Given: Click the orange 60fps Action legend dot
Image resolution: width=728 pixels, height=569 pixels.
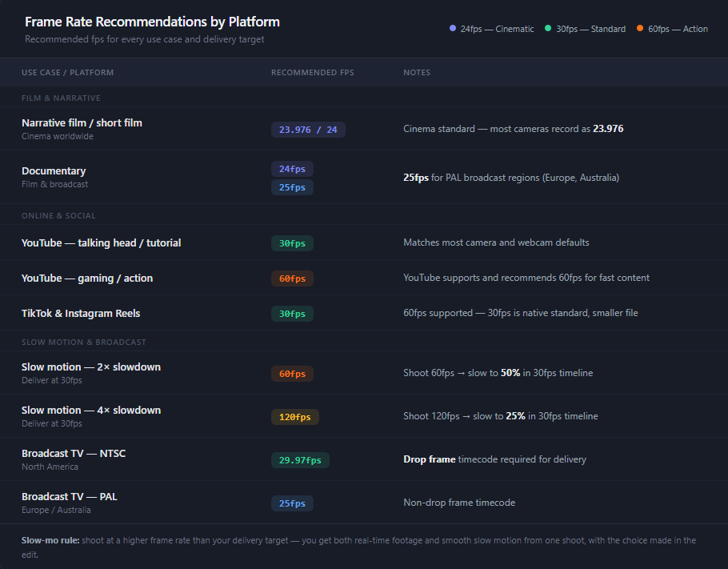Looking at the screenshot, I should 640,28.
